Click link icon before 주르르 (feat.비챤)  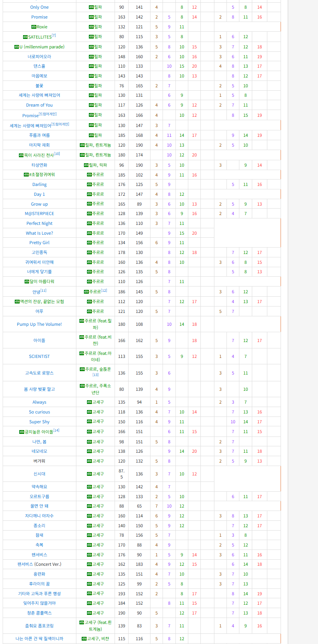click(82, 337)
